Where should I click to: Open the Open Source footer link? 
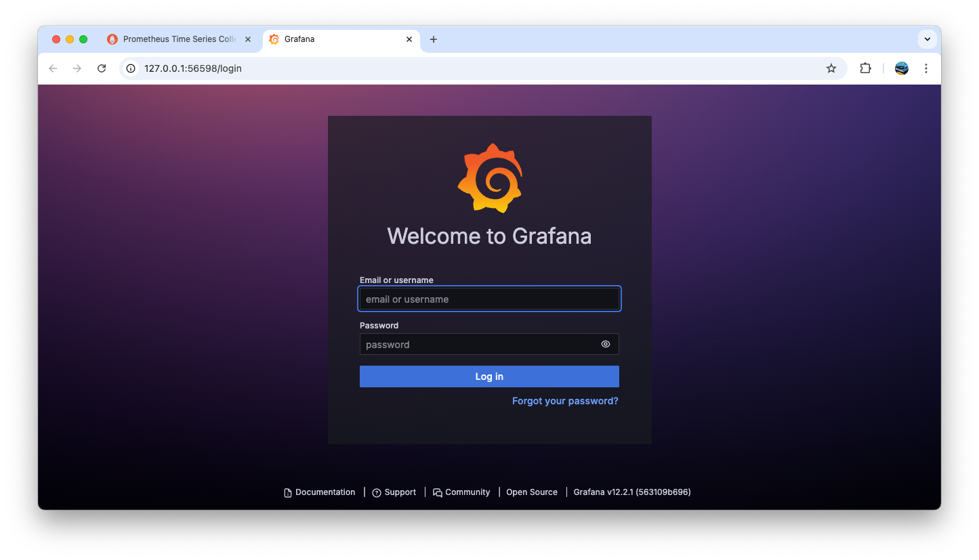point(532,492)
